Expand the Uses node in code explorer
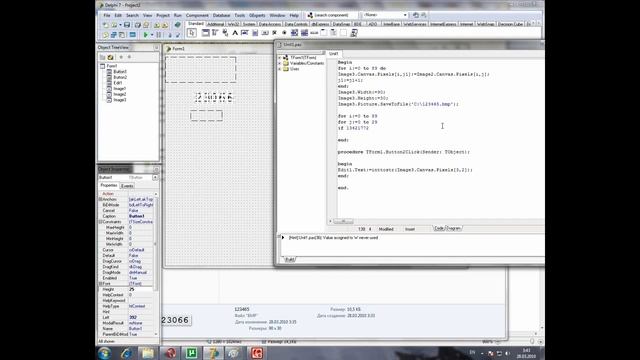 click(280, 69)
